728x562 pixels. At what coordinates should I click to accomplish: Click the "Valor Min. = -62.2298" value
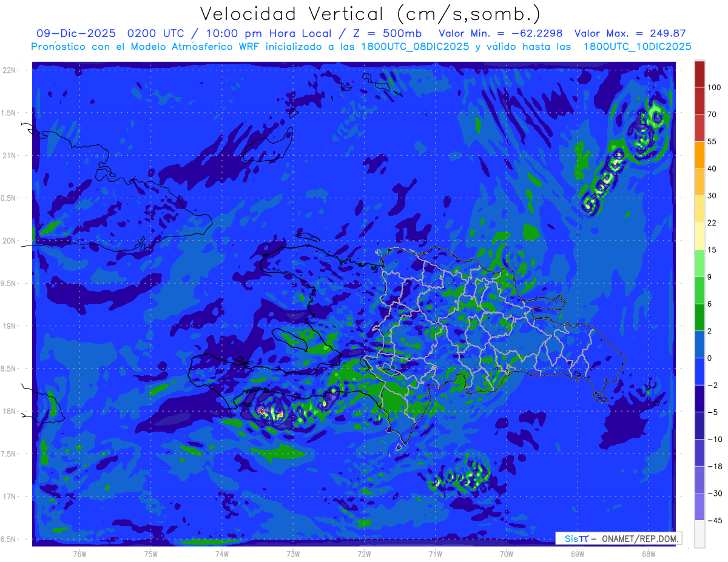500,33
